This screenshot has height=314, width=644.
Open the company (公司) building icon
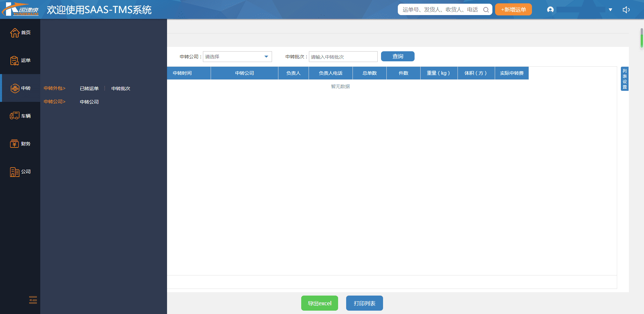click(14, 172)
